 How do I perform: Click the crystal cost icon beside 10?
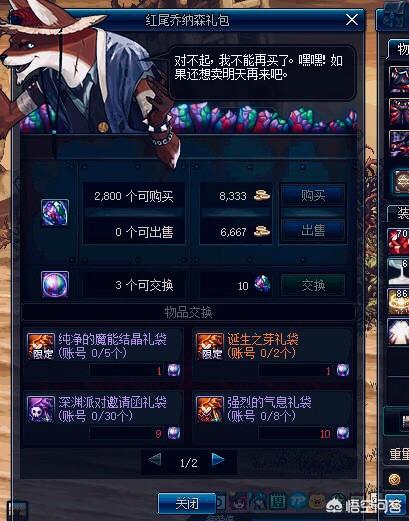[x=262, y=285]
